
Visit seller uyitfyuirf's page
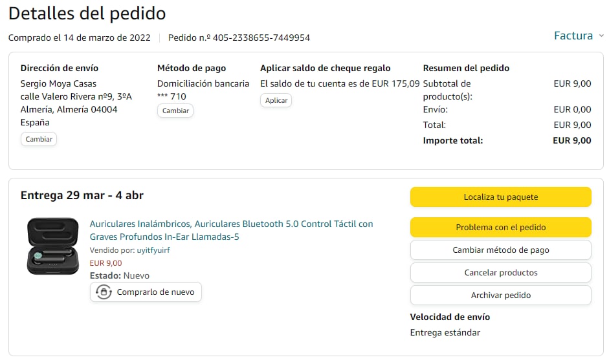(153, 250)
